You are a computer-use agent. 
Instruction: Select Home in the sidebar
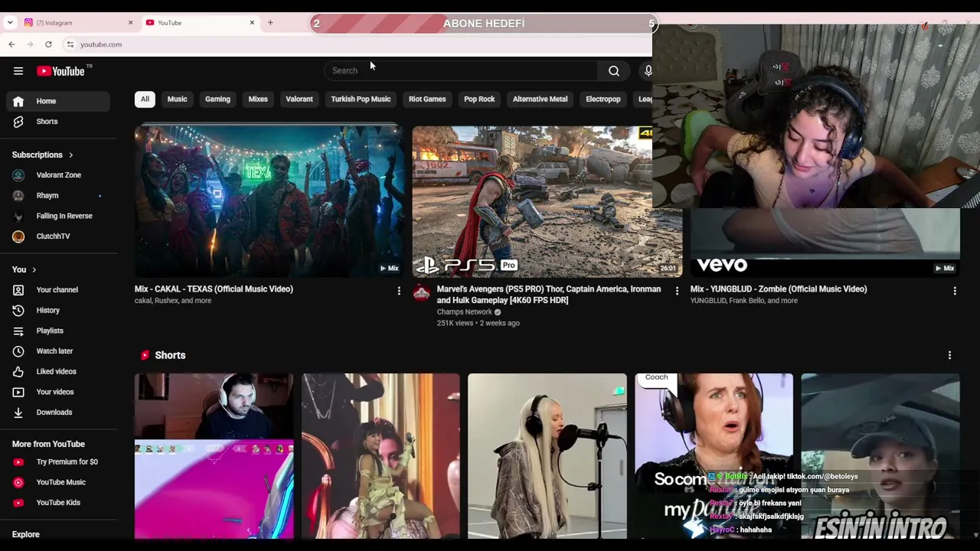coord(58,101)
